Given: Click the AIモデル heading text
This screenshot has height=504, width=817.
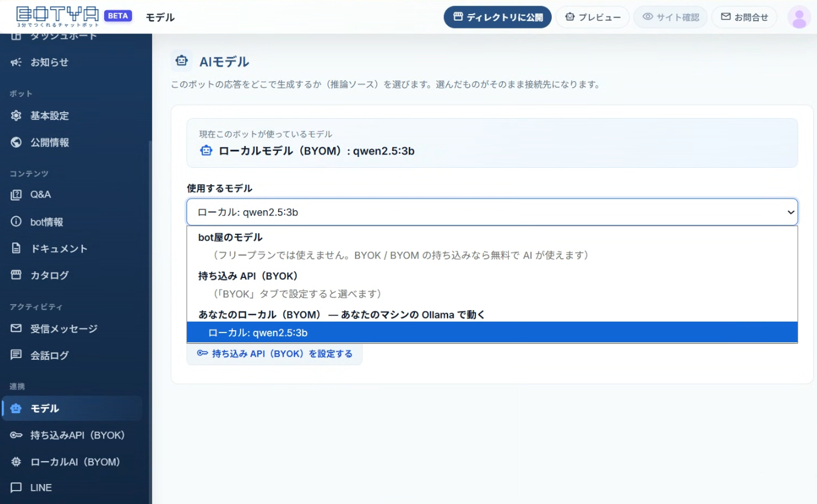Looking at the screenshot, I should 224,61.
